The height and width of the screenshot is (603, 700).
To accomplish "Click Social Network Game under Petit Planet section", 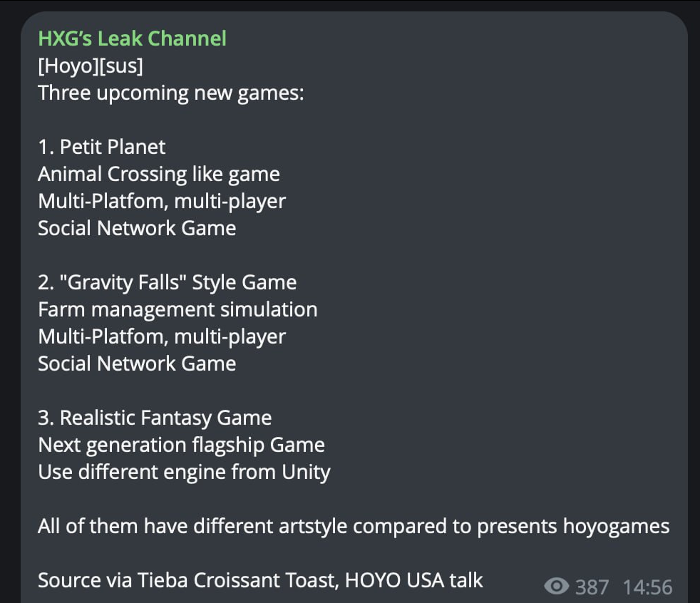I will pyautogui.click(x=137, y=228).
